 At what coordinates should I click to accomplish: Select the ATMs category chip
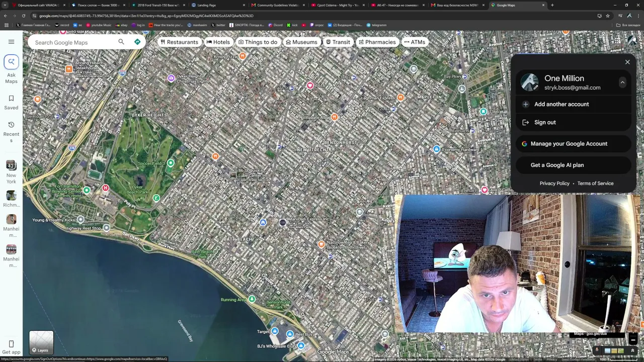[x=415, y=42]
